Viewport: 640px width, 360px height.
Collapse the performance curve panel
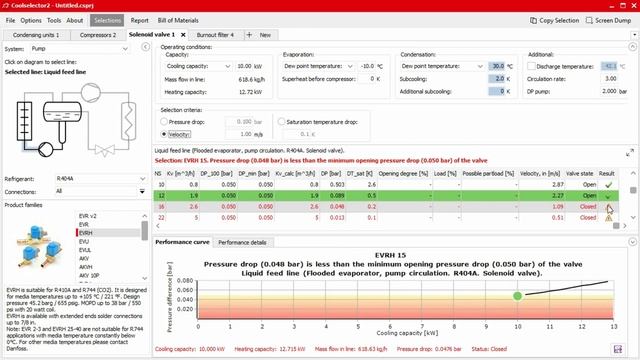pos(632,242)
